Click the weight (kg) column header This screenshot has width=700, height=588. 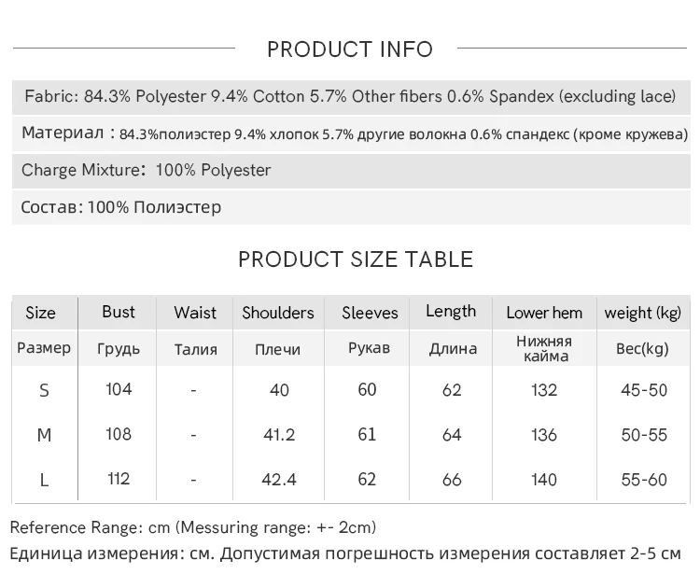[643, 313]
